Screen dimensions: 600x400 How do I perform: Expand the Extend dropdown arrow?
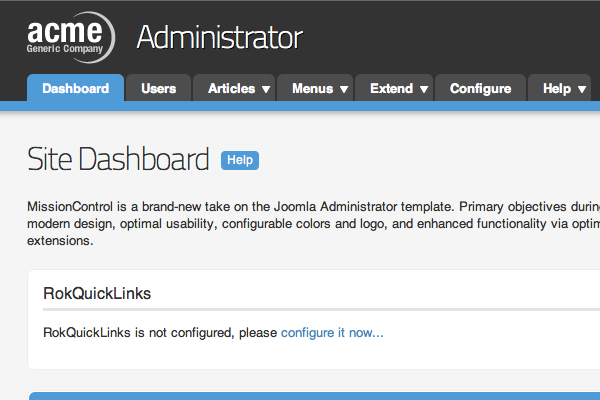tap(424, 89)
